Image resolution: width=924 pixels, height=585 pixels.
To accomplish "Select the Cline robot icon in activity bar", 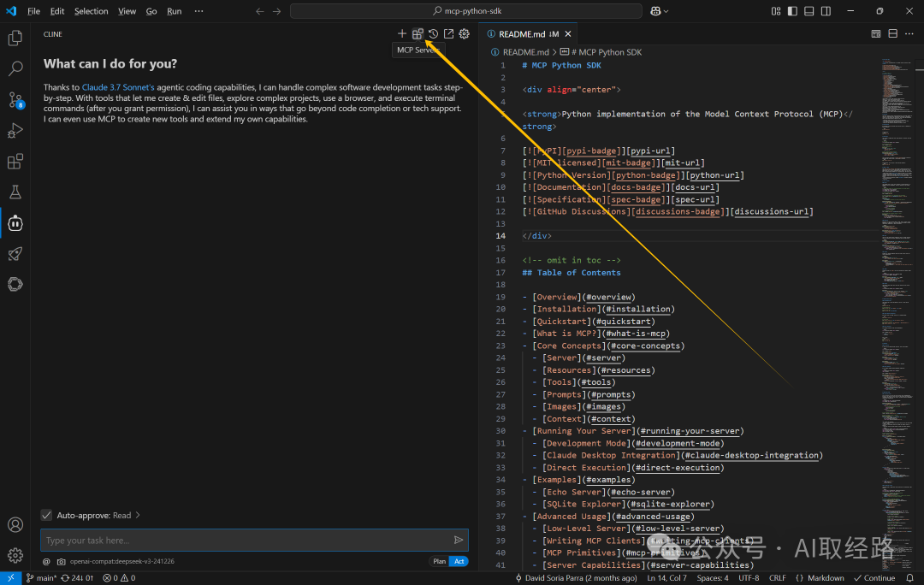I will 15,223.
